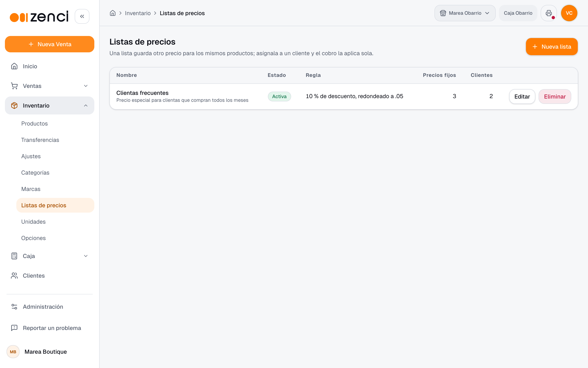This screenshot has height=368, width=588.
Task: Open Transferencias in the sidebar
Action: (x=55, y=140)
